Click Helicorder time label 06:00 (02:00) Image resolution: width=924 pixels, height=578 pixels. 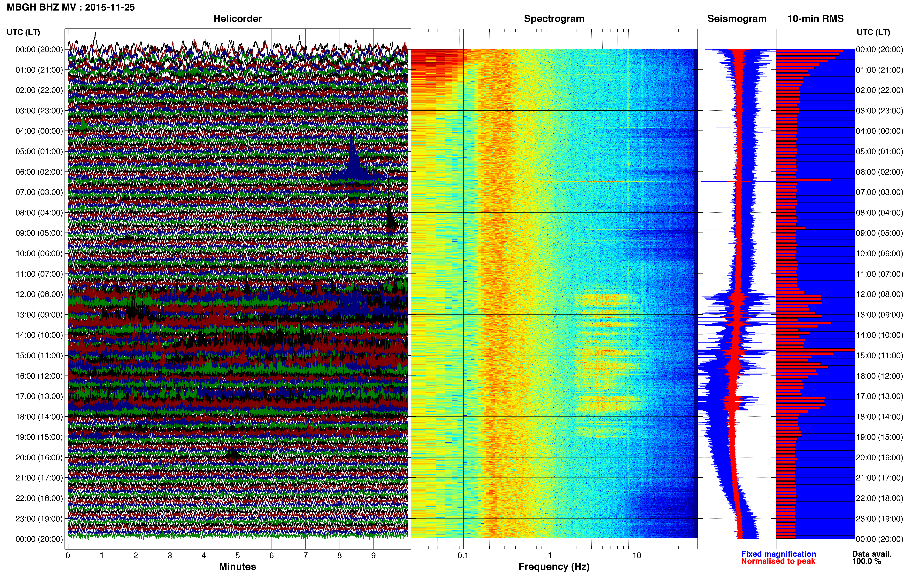click(39, 172)
